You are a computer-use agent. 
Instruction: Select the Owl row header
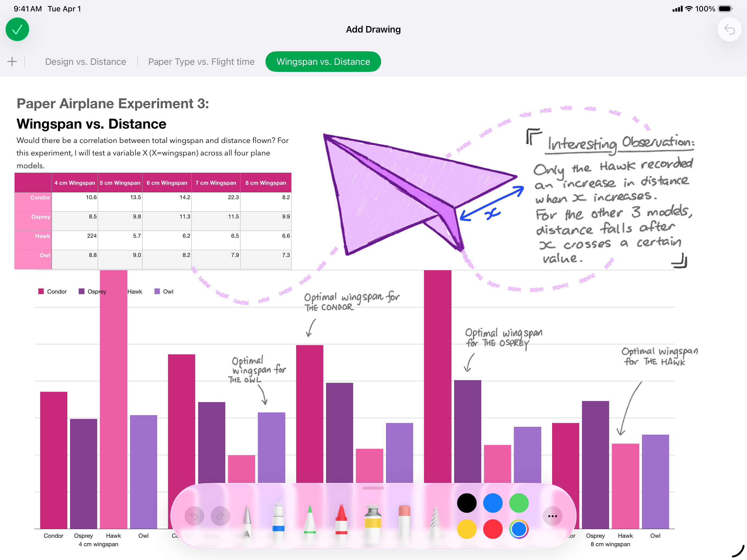tap(33, 259)
